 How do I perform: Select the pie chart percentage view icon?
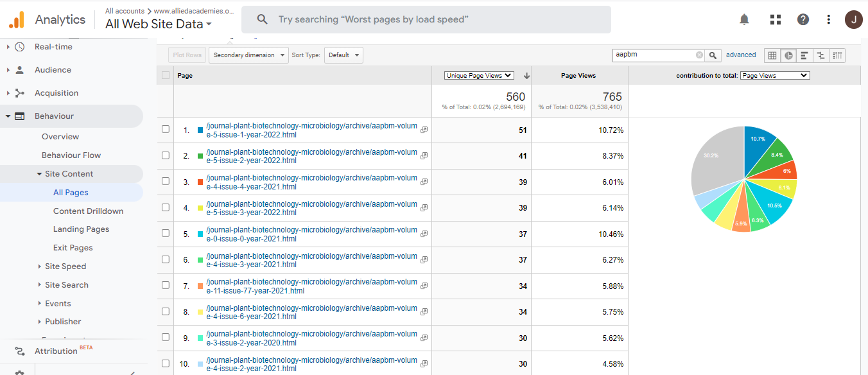[x=788, y=55]
